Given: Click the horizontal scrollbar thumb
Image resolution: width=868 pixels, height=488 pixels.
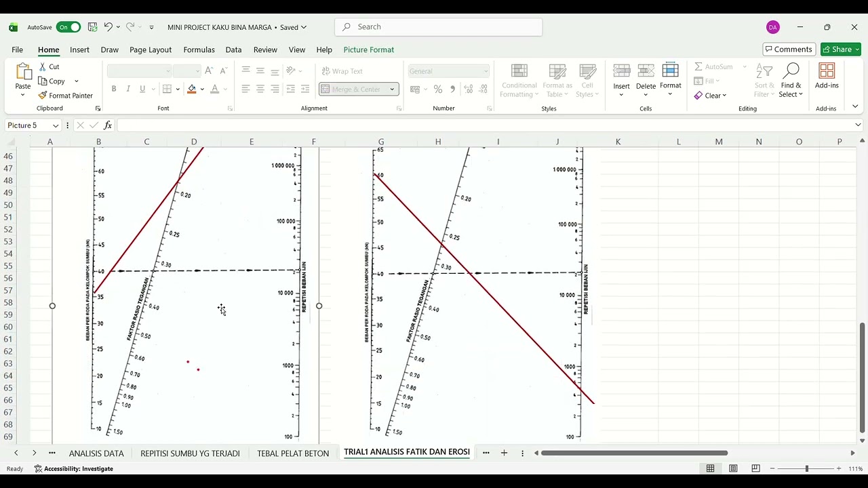Looking at the screenshot, I should point(634,453).
